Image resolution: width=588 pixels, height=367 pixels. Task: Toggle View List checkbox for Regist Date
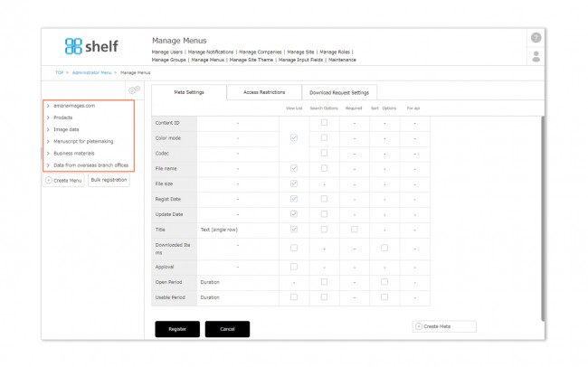coord(294,199)
